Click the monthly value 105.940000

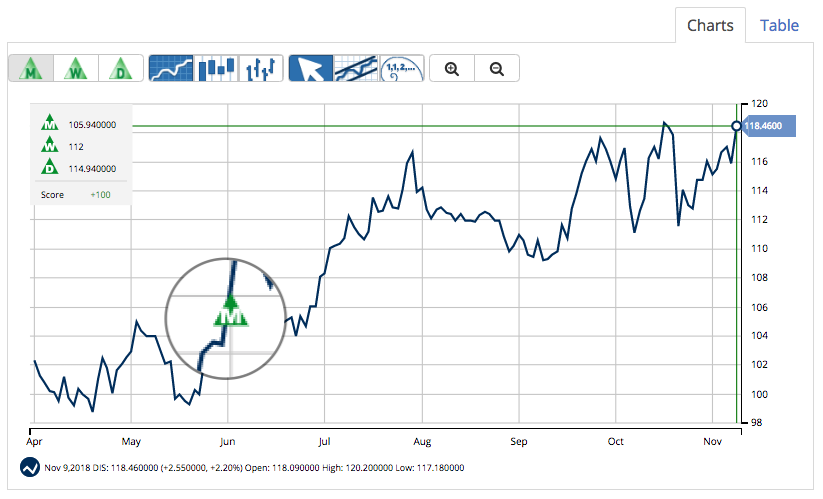click(x=92, y=125)
